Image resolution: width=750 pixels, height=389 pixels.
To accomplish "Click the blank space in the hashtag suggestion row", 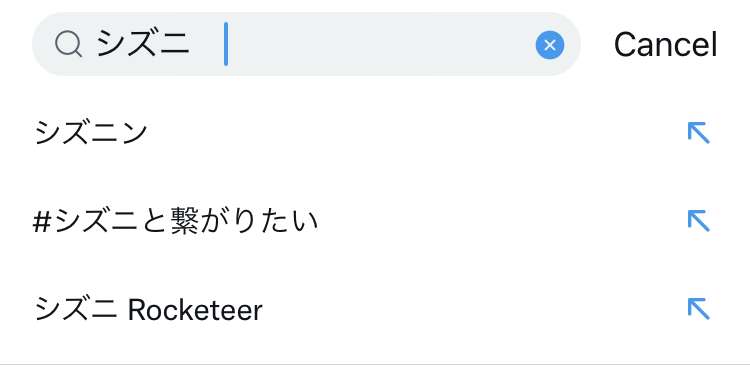I will point(502,221).
